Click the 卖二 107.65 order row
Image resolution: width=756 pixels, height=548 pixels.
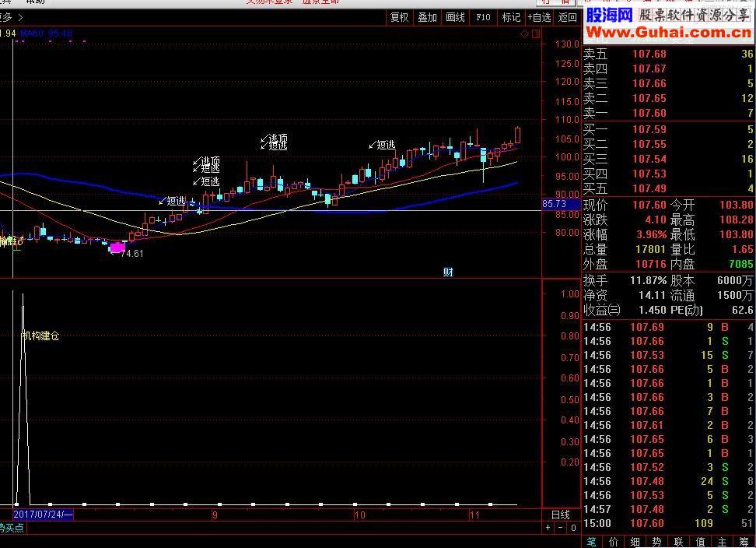tap(668, 98)
